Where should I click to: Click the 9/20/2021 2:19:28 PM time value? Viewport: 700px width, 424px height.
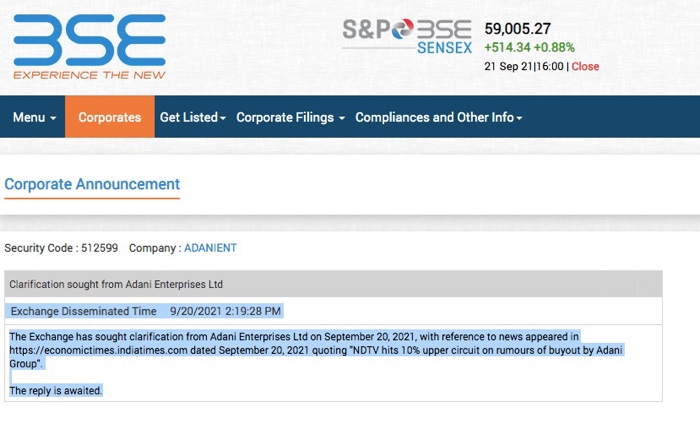pos(225,311)
